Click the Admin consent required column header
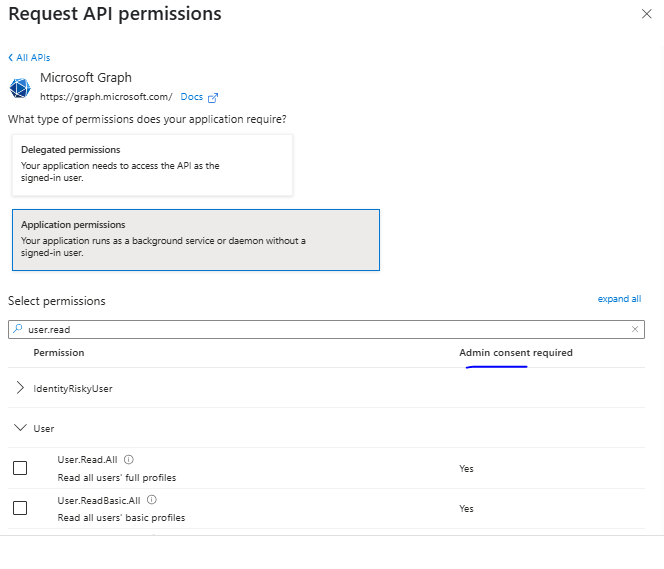Screen dimensions: 664x569 [x=516, y=353]
